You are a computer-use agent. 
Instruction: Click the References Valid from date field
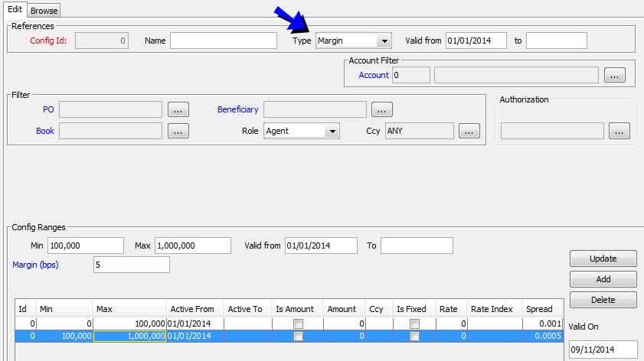pyautogui.click(x=476, y=41)
